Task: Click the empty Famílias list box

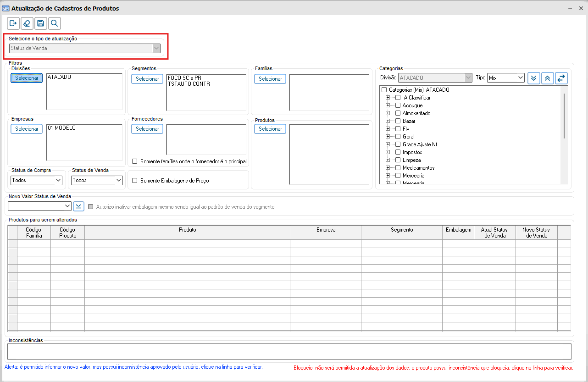Action: (x=329, y=92)
